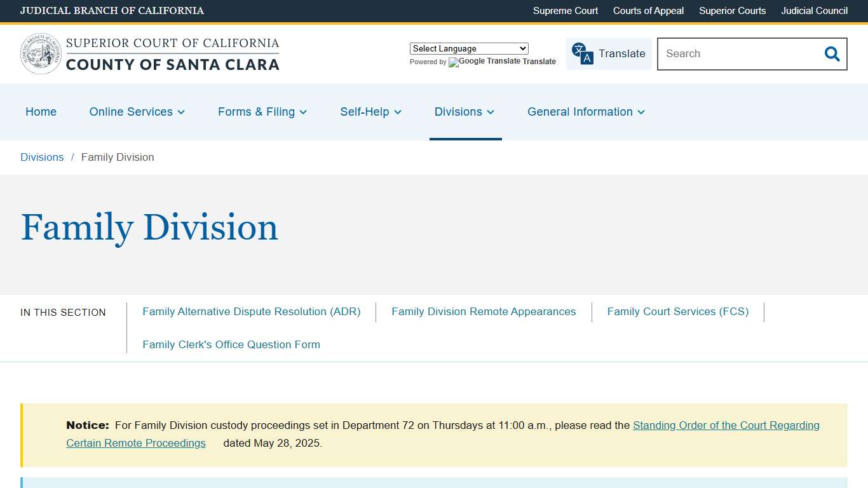The image size is (868, 488).
Task: Select Courts of Appeal in the top bar
Action: pos(648,11)
